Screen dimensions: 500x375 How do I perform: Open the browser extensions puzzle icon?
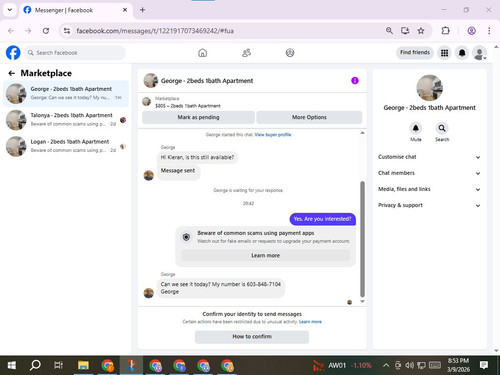tap(445, 31)
